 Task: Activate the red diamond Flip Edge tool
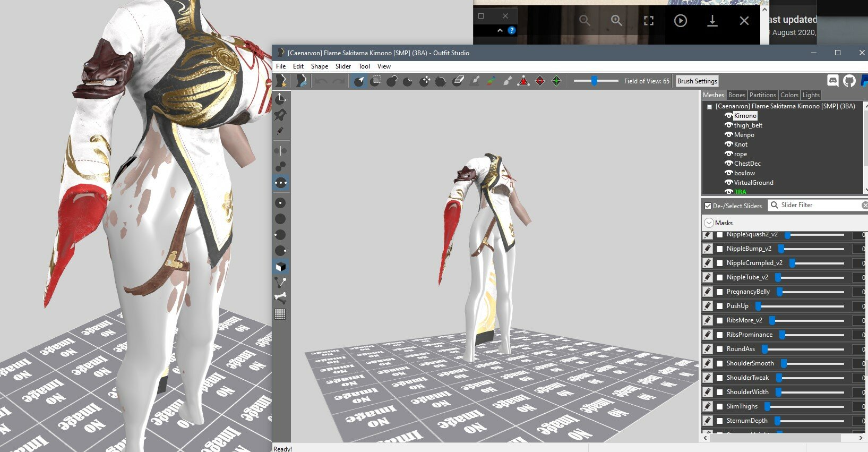[x=540, y=81]
